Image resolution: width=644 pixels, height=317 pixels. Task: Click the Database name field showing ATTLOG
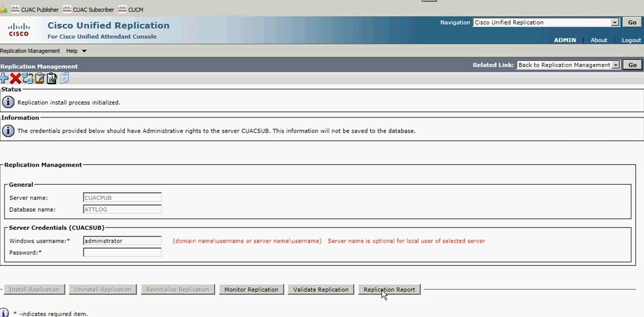[122, 209]
